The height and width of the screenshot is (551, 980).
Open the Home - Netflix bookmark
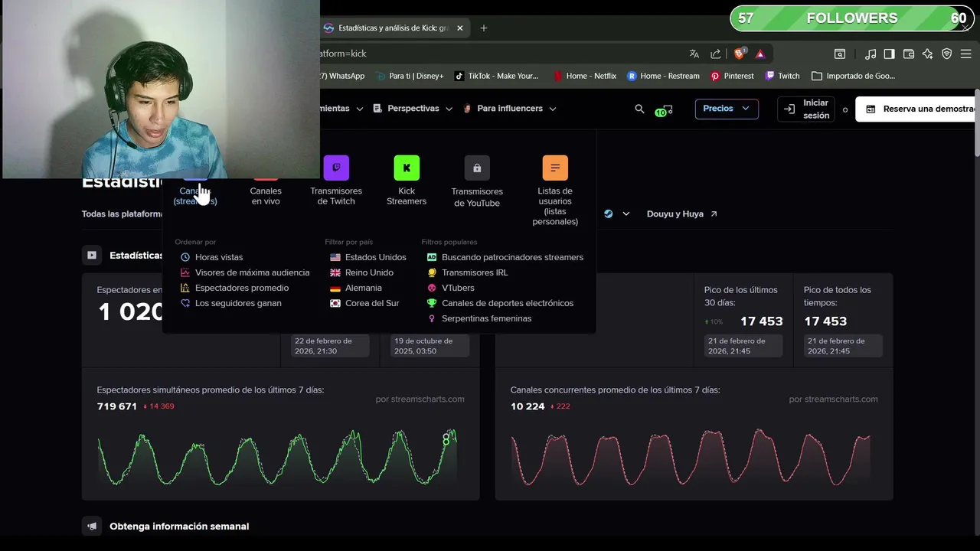584,76
